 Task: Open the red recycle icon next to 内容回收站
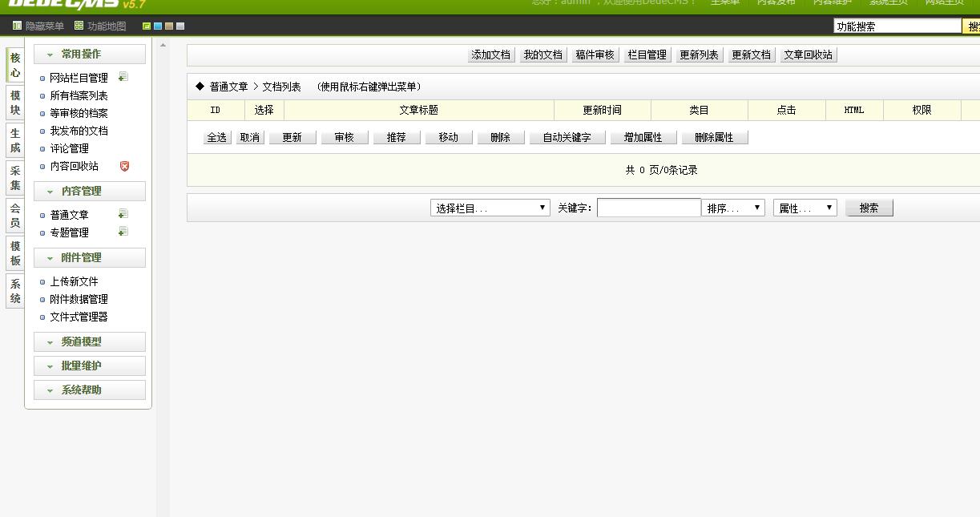(124, 166)
